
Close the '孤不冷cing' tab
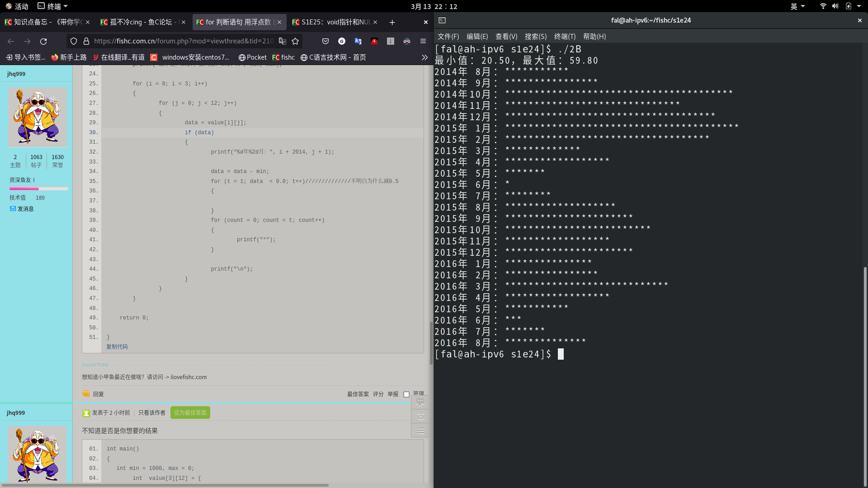184,22
